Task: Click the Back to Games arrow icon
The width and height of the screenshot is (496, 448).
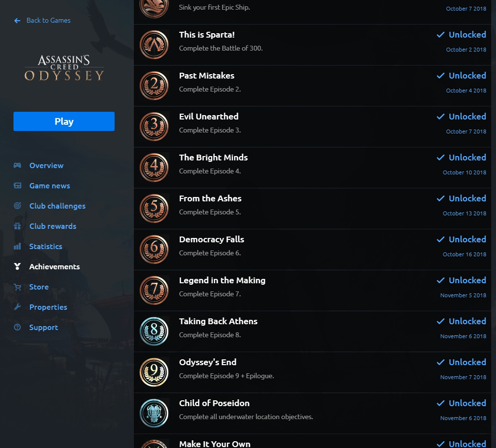Action: coord(17,21)
